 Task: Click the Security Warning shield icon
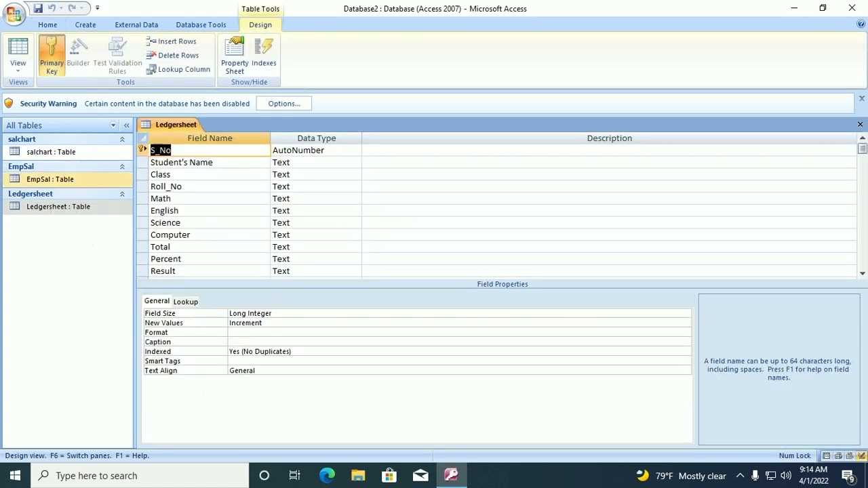click(x=8, y=103)
